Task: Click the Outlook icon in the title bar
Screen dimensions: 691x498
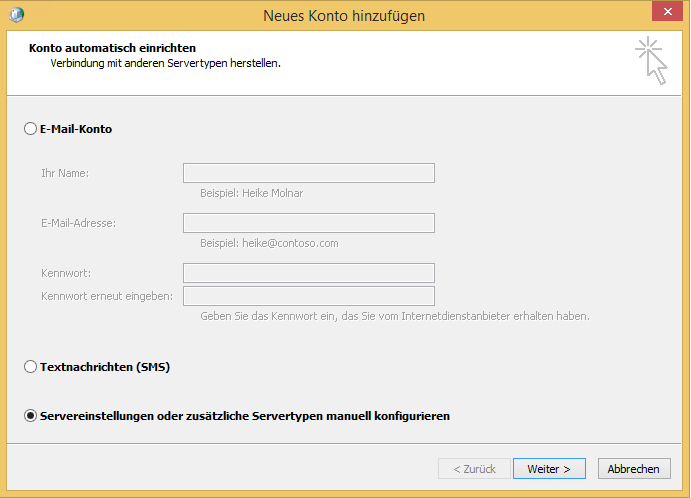Action: (x=16, y=15)
